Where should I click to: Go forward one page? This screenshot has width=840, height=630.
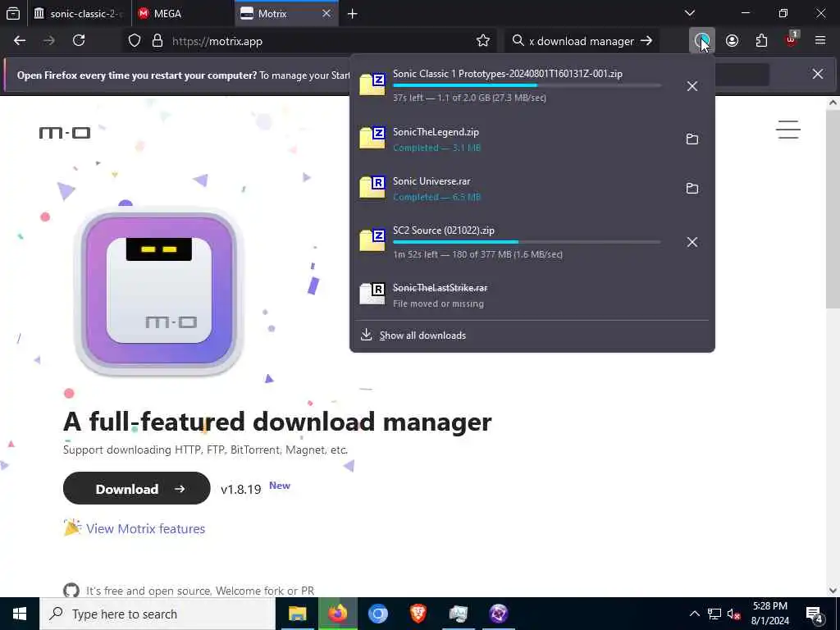pyautogui.click(x=48, y=41)
